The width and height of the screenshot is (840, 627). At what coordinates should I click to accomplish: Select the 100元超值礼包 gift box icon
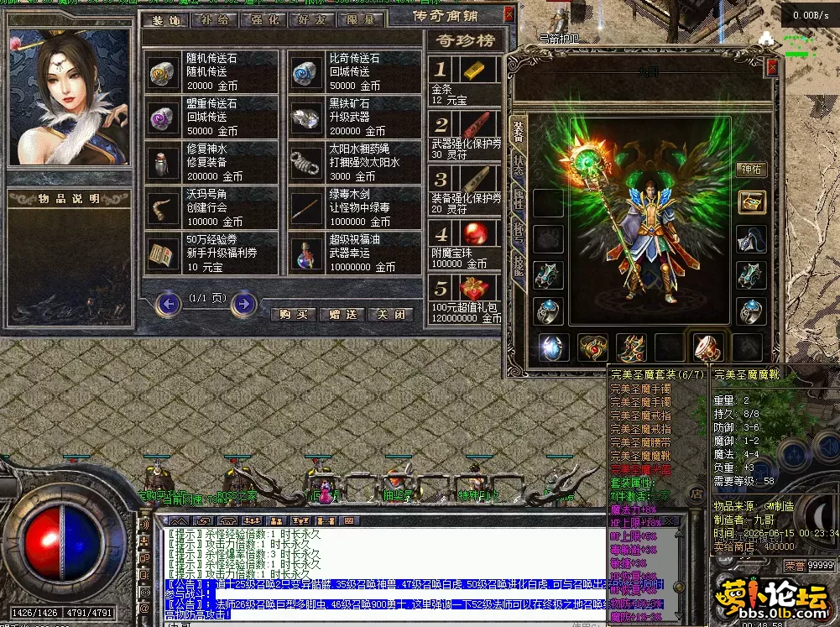[475, 288]
